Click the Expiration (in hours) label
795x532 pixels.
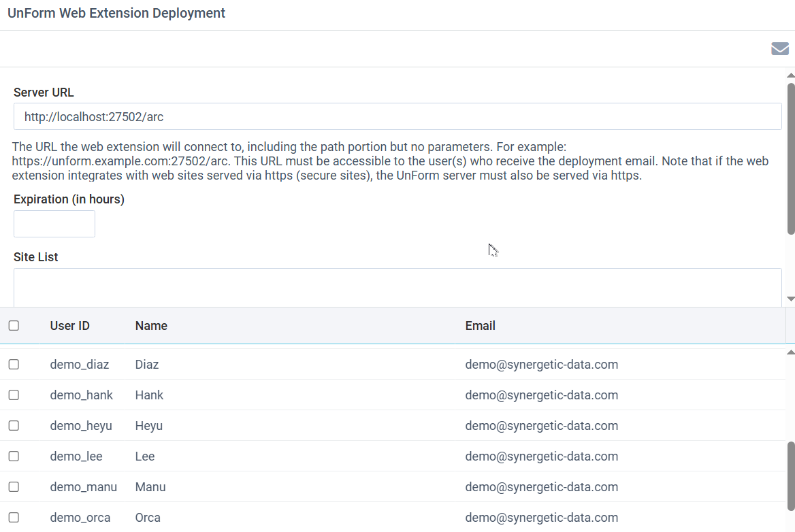69,199
